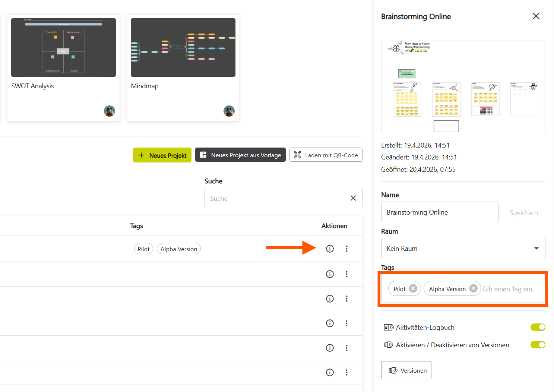This screenshot has width=554, height=392.
Task: Open info for the Pilot-tagged project row
Action: click(x=330, y=249)
